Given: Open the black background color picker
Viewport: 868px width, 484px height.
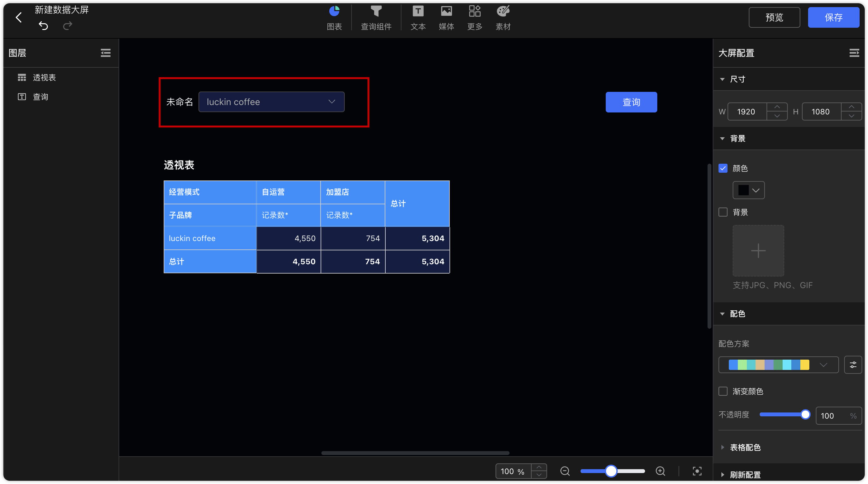Looking at the screenshot, I should (x=748, y=190).
